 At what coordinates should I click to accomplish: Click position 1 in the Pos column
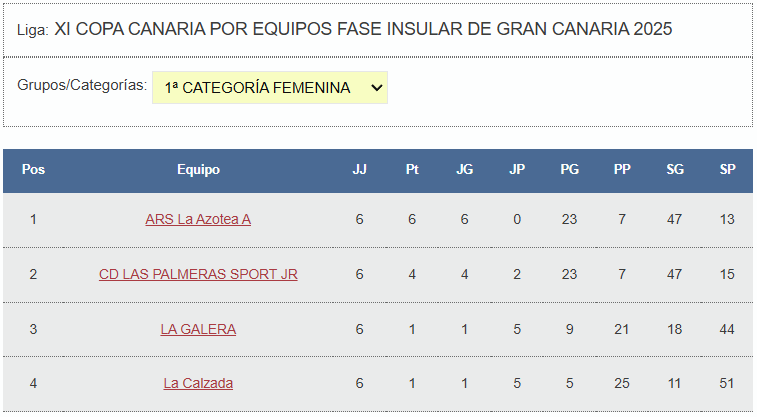(x=33, y=219)
